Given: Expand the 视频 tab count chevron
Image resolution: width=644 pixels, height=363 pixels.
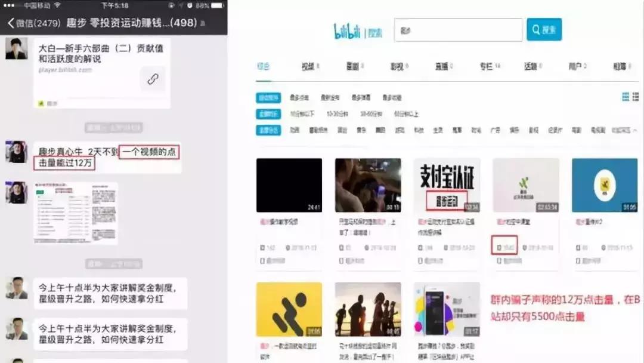Looking at the screenshot, I should tap(308, 66).
